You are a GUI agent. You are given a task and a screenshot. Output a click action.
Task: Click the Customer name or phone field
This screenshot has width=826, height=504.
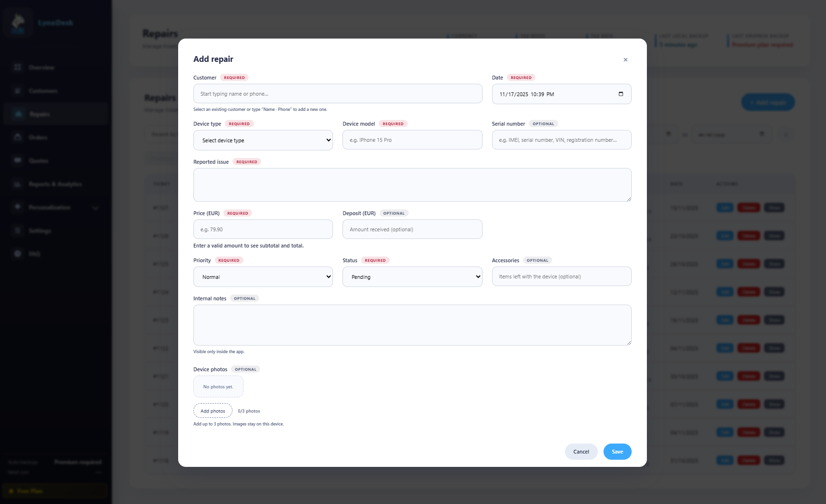tap(337, 94)
